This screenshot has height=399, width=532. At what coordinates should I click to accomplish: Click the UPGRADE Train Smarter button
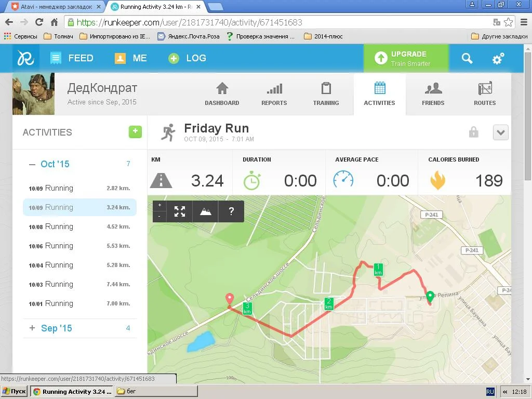[406, 58]
